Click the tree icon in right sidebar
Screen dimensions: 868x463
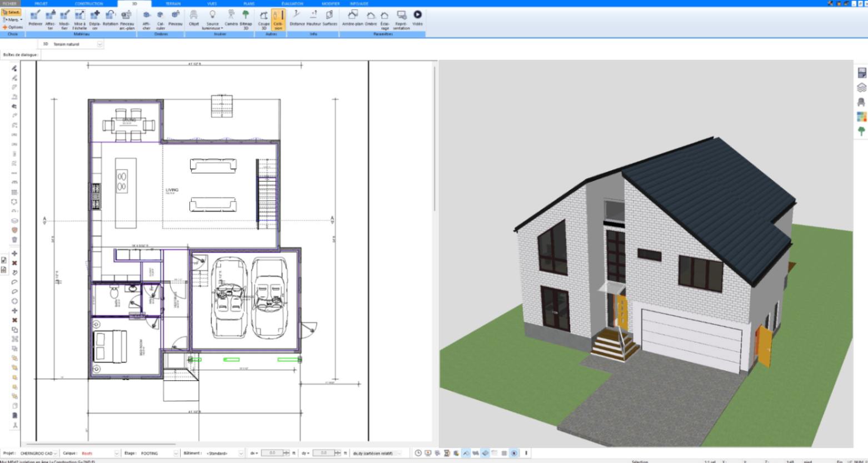coord(861,131)
